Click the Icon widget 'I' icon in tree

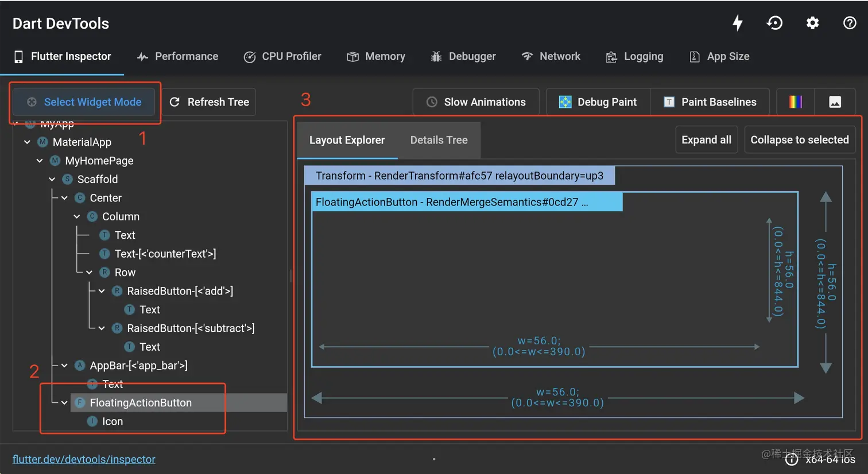coord(92,421)
